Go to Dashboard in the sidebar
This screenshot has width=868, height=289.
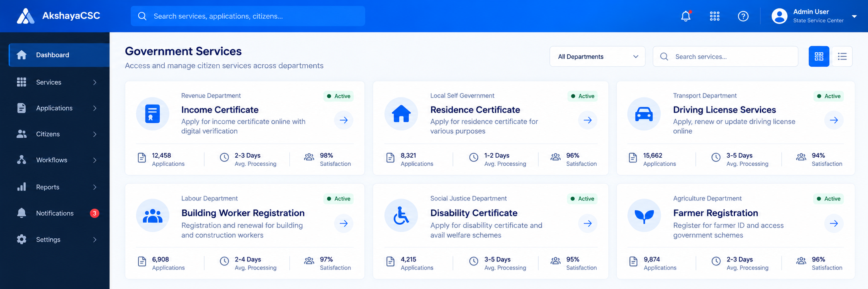pos(59,55)
